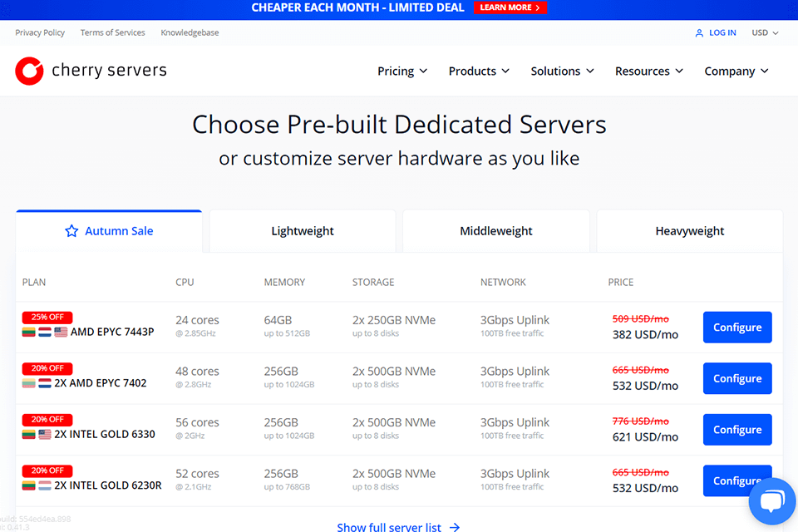
Task: Click the STORAGE column header
Action: click(373, 283)
